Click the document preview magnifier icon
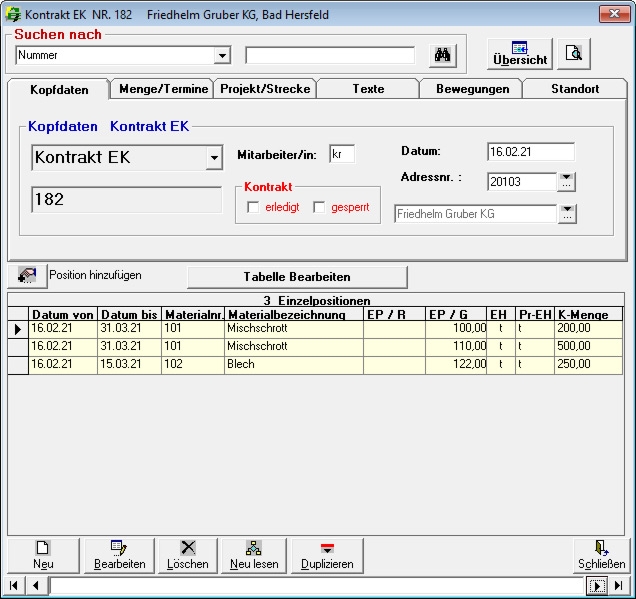This screenshot has width=636, height=599. pyautogui.click(x=574, y=54)
